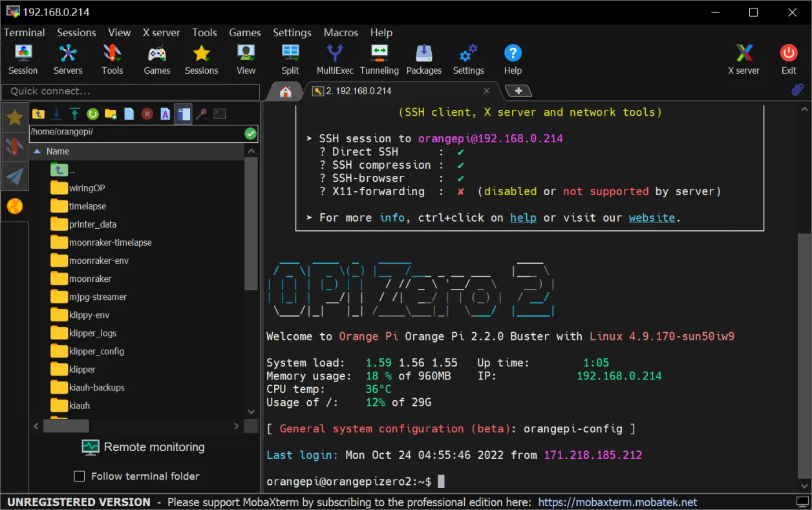Image resolution: width=812 pixels, height=510 pixels.
Task: Click the file list scroll-down arrow
Action: pyautogui.click(x=251, y=412)
